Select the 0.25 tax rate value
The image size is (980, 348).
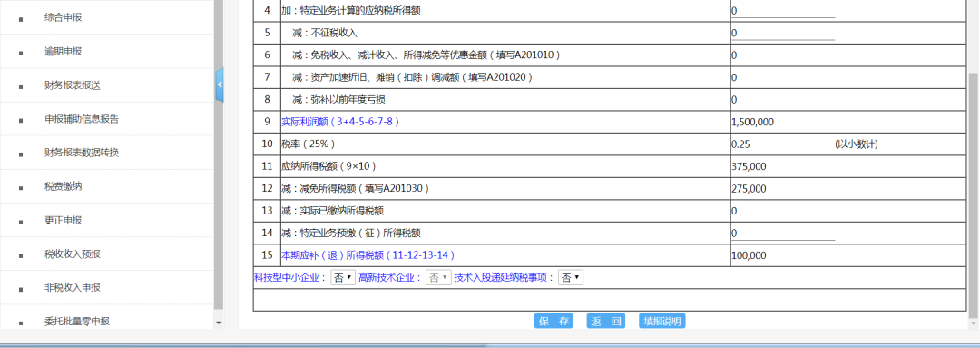740,144
